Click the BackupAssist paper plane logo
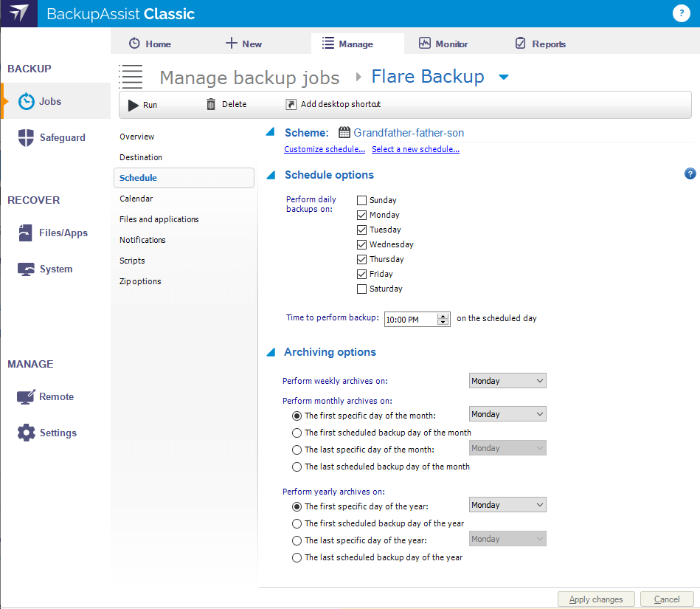This screenshot has width=700, height=609. [x=18, y=13]
